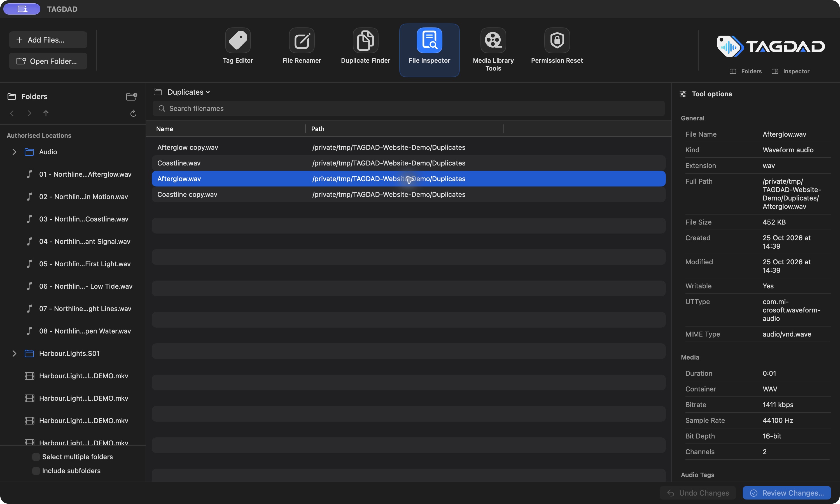
Task: Click the new folder icon in Folders header
Action: pos(131,96)
